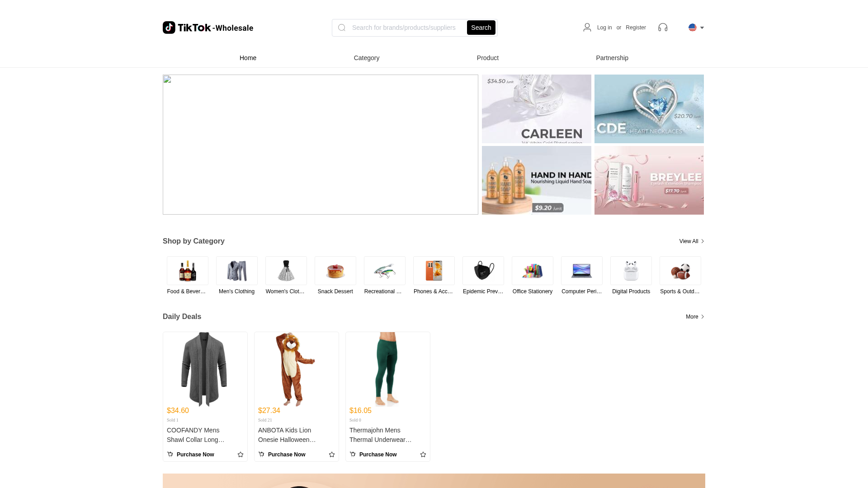Click cart icon on ANBOTA card

(x=261, y=454)
